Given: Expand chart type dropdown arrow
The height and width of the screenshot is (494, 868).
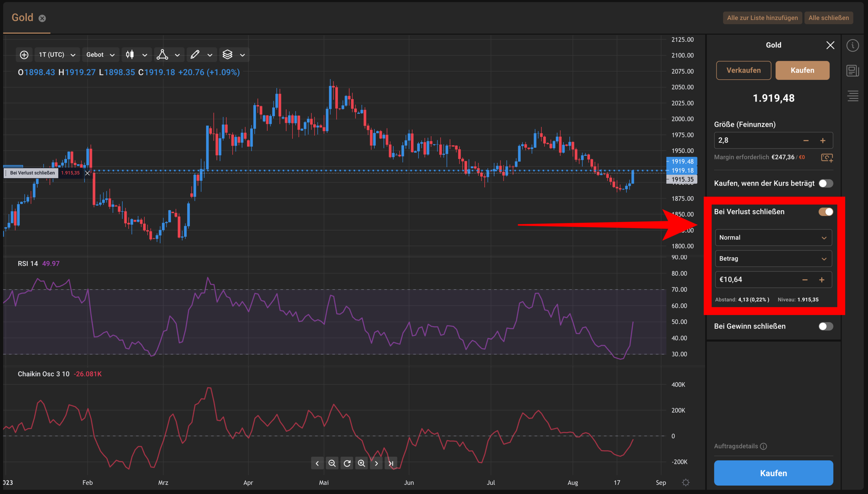Looking at the screenshot, I should coord(145,55).
